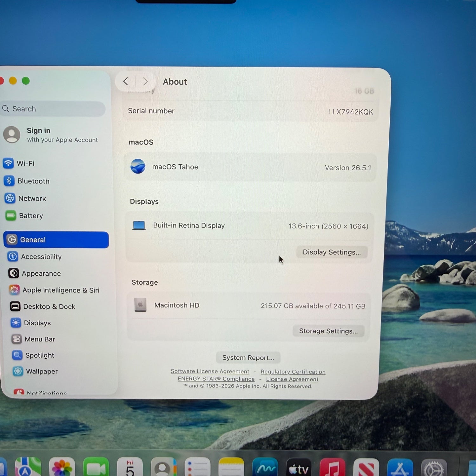Open Spotlight settings in the sidebar
Screen dimensions: 476x476
click(x=63, y=355)
